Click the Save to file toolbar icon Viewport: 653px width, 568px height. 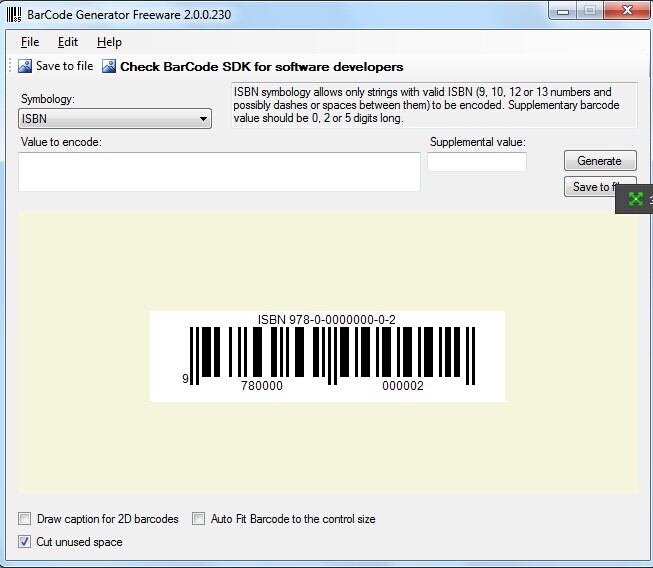coord(25,66)
